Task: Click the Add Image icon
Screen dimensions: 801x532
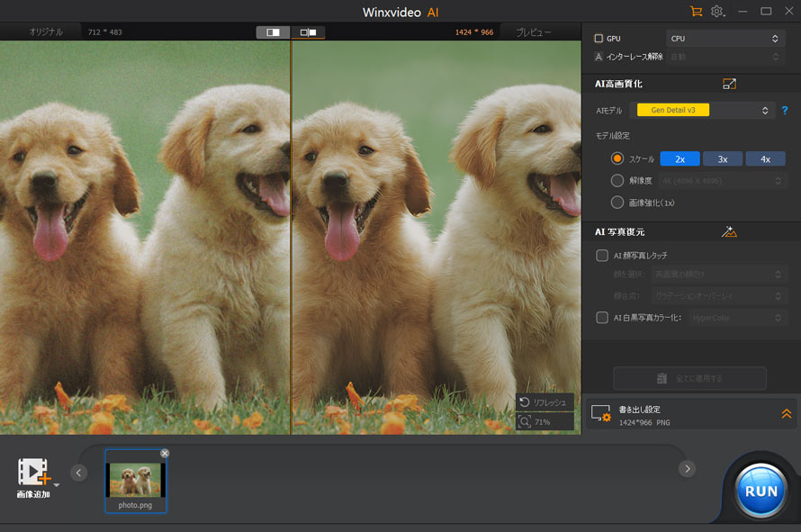Action: coord(33,473)
